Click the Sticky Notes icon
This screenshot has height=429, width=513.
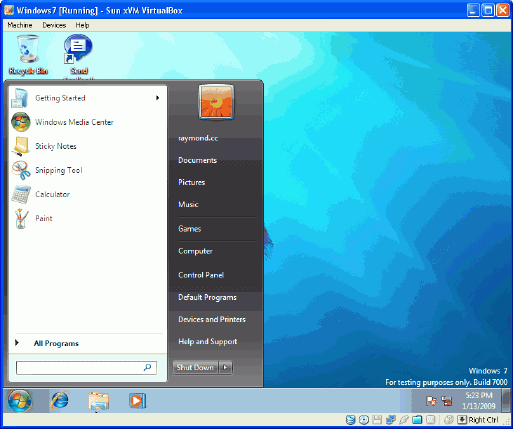point(21,146)
